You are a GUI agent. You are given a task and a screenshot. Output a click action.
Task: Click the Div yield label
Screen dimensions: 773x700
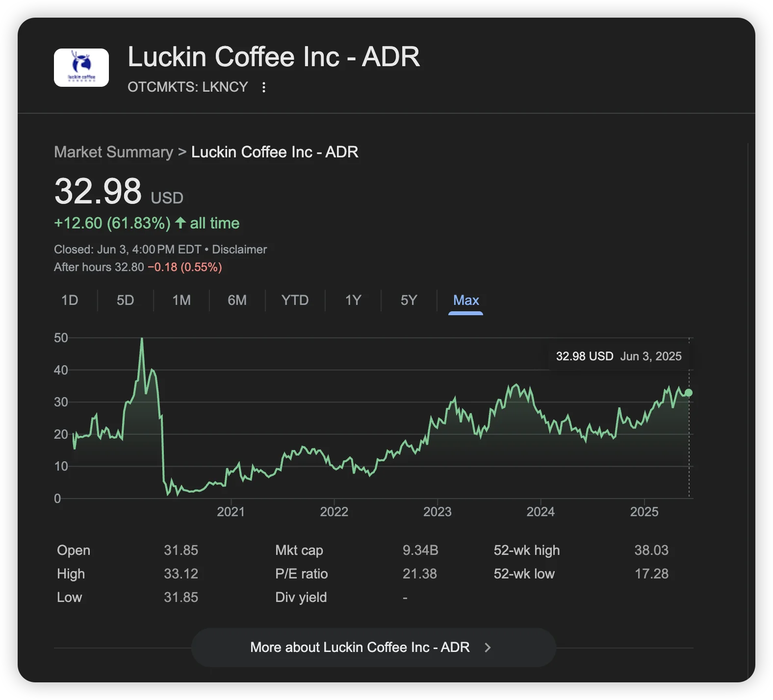click(301, 597)
